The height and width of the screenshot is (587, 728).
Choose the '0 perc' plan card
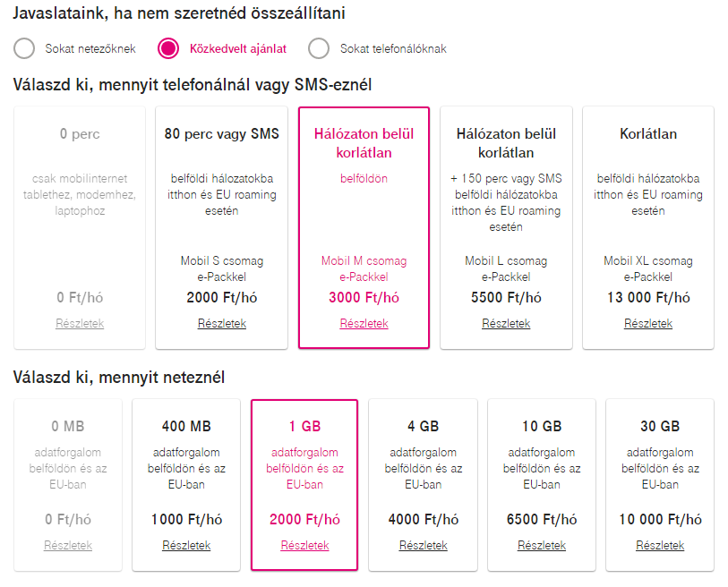point(80,227)
